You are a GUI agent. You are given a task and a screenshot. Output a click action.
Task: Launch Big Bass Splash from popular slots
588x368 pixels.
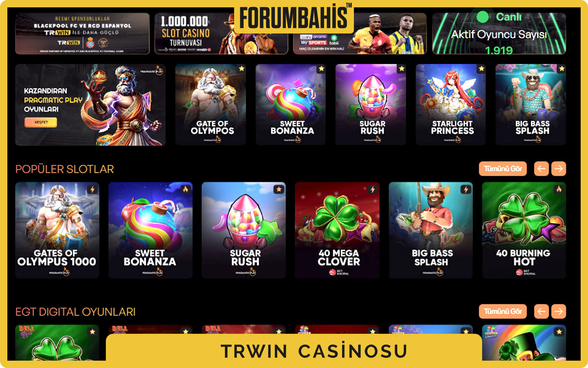pyautogui.click(x=431, y=230)
